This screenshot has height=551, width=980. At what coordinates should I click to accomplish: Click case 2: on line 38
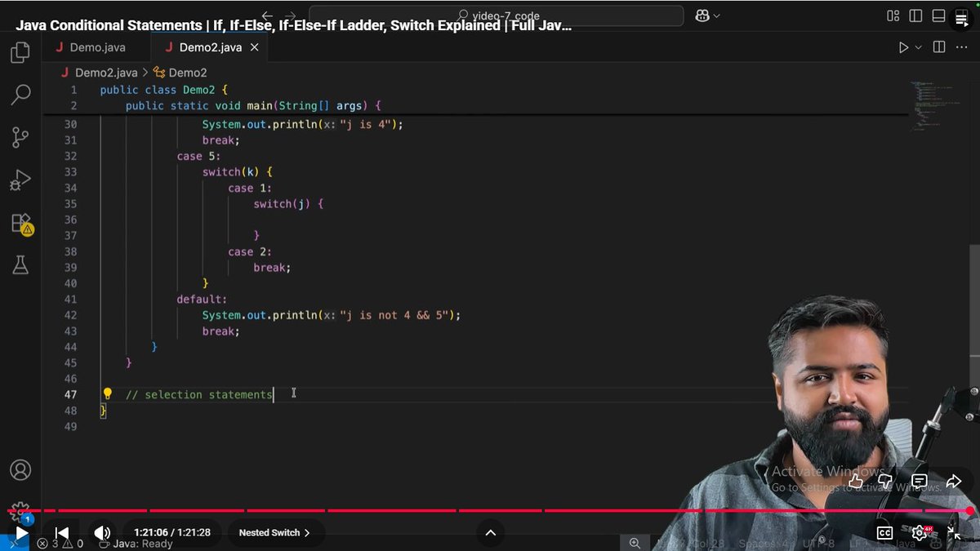pyautogui.click(x=250, y=252)
